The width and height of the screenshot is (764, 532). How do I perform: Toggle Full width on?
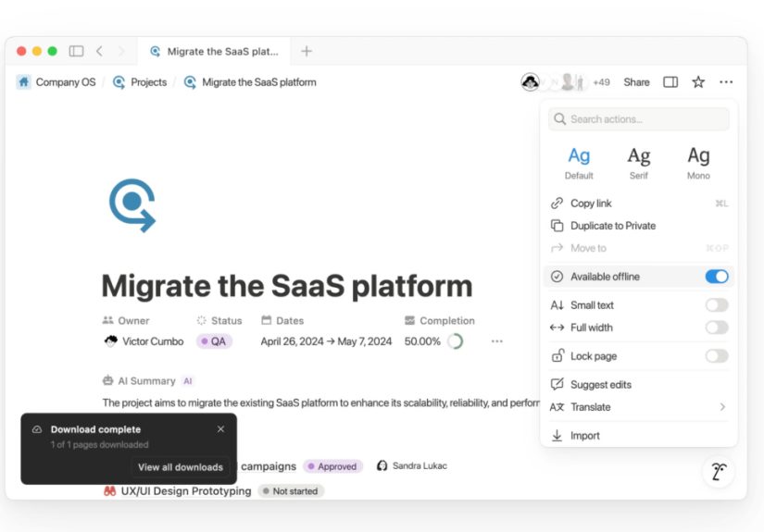[x=716, y=328]
